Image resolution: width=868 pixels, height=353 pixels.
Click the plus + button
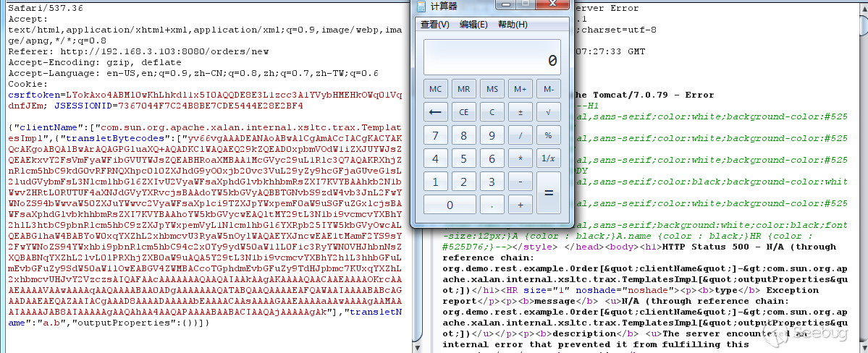[x=521, y=205]
